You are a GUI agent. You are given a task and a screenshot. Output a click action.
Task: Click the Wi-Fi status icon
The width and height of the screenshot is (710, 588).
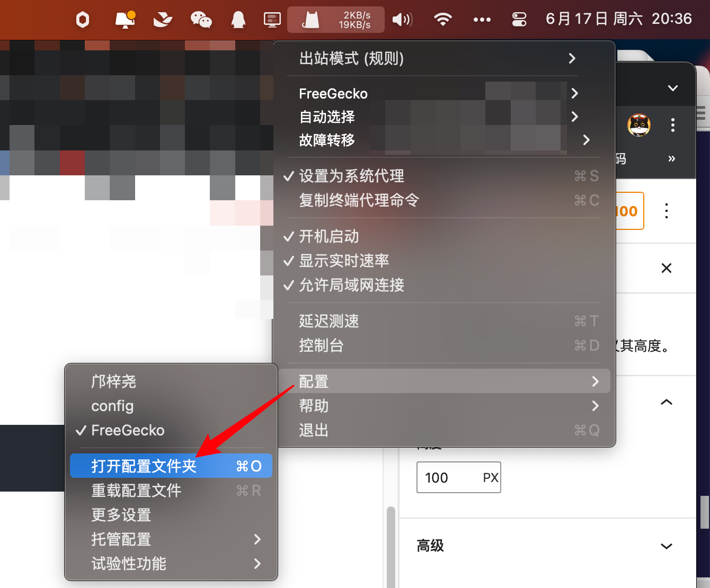pyautogui.click(x=442, y=20)
